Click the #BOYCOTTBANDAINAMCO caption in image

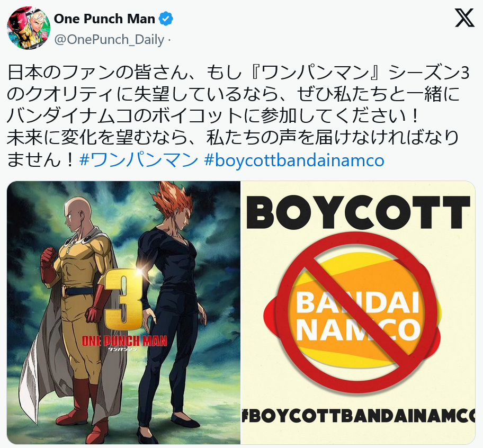(358, 417)
